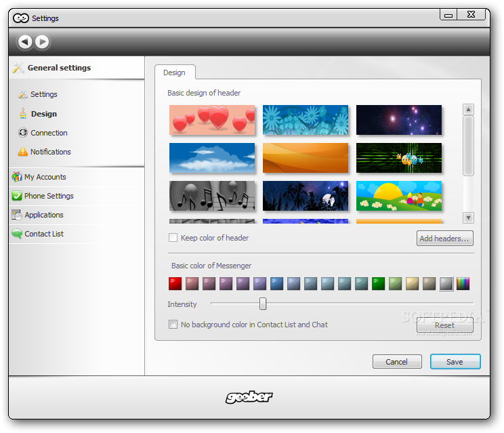This screenshot has height=433, width=504.
Task: Select the General settings header
Action: pyautogui.click(x=77, y=68)
